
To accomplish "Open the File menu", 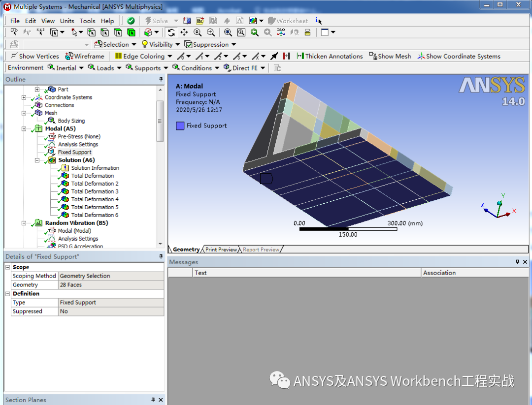I will tap(15, 21).
